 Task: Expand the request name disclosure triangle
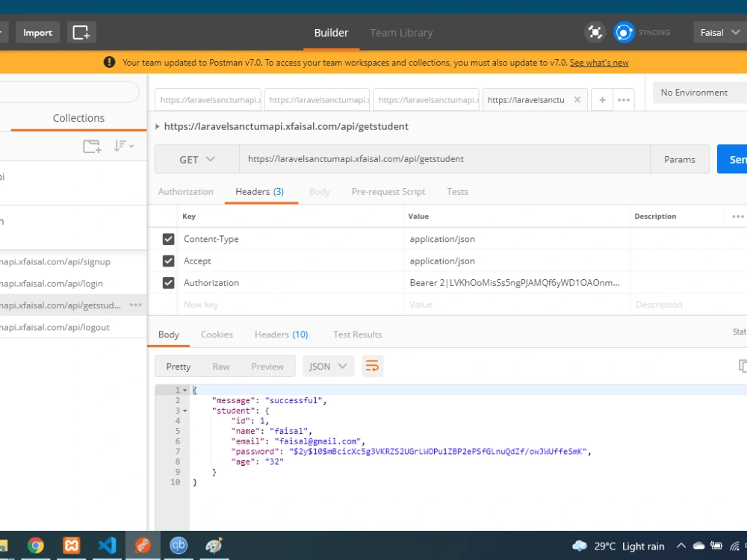pos(157,126)
